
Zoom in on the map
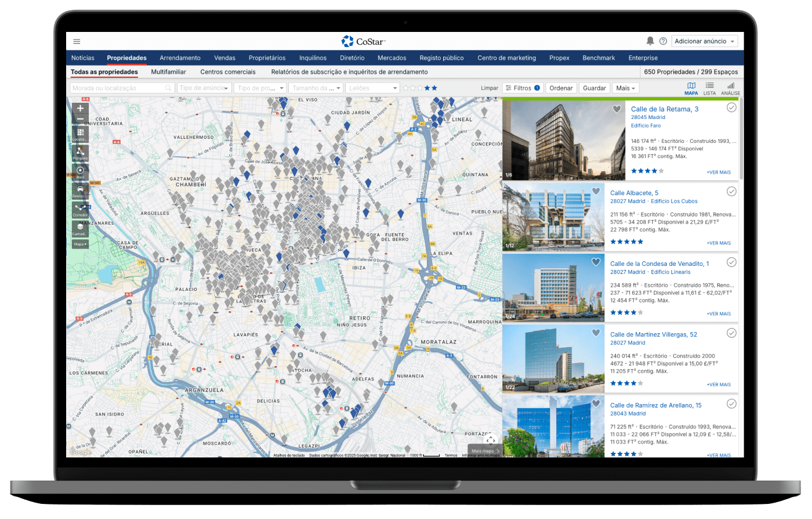pos(80,108)
